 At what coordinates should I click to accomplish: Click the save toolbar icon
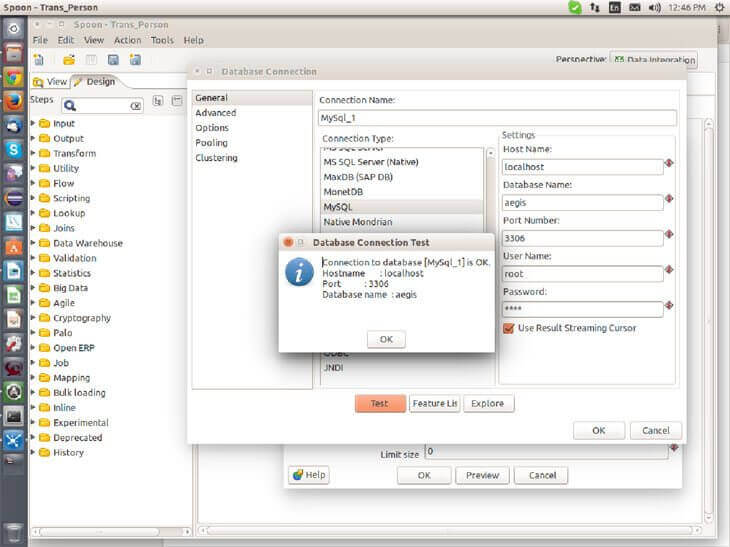pos(113,60)
